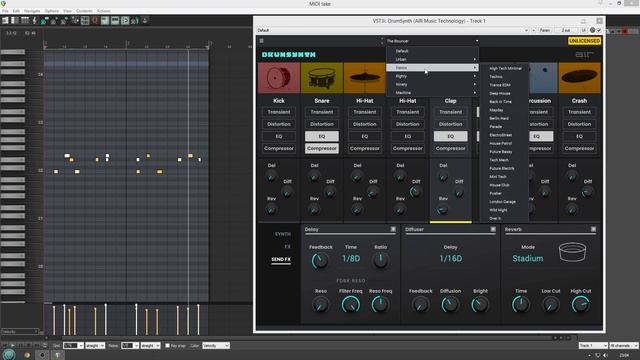Switch to the SEND FX page
The image size is (640, 360).
pyautogui.click(x=281, y=259)
